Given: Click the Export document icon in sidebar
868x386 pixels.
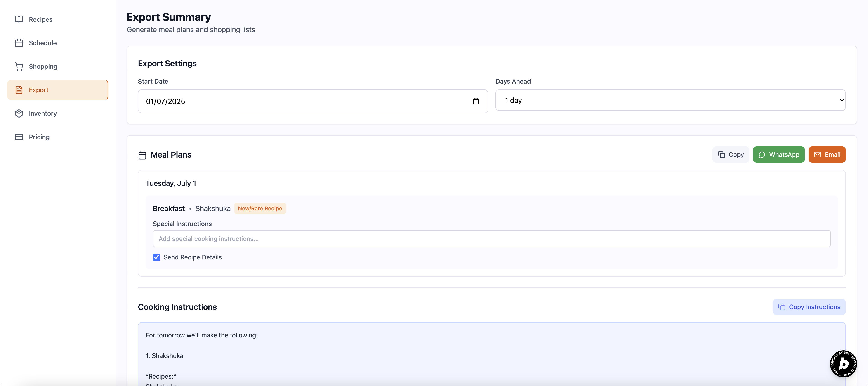Looking at the screenshot, I should coord(19,90).
